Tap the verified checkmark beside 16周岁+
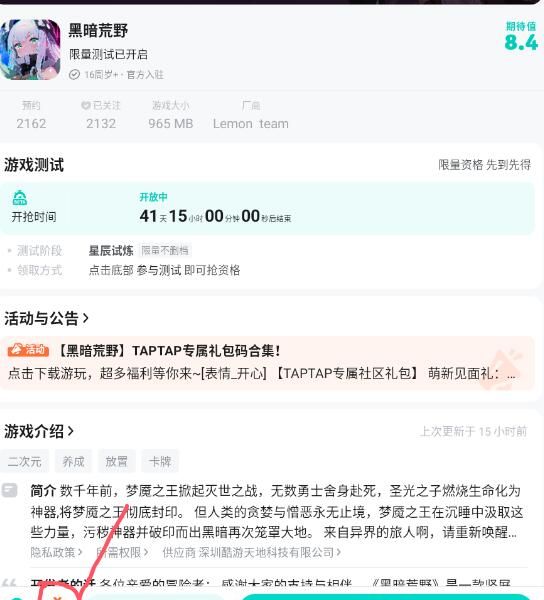The height and width of the screenshot is (600, 544). (74, 75)
